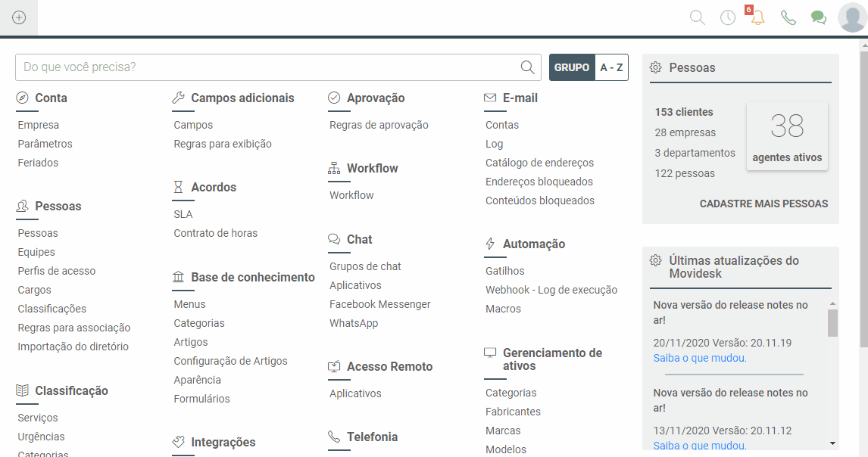This screenshot has width=868, height=457.
Task: Click the 153 clientes count
Action: (x=684, y=112)
